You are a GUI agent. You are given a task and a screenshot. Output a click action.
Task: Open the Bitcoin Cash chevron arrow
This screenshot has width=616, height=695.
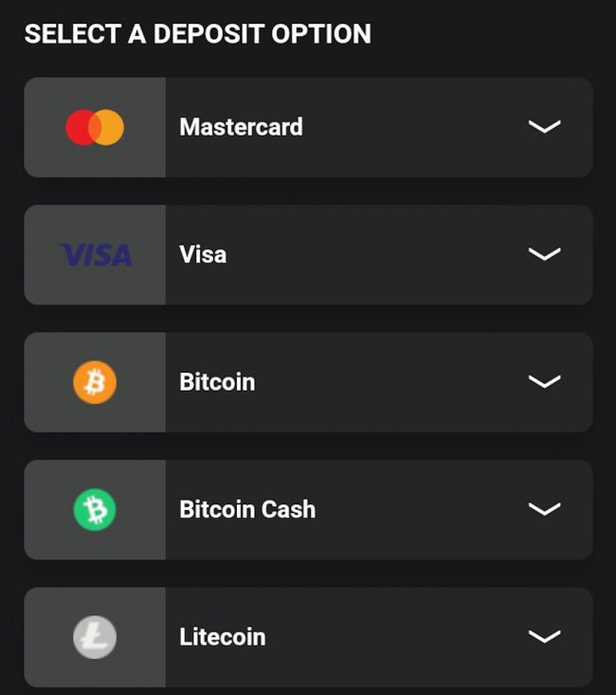pyautogui.click(x=544, y=509)
